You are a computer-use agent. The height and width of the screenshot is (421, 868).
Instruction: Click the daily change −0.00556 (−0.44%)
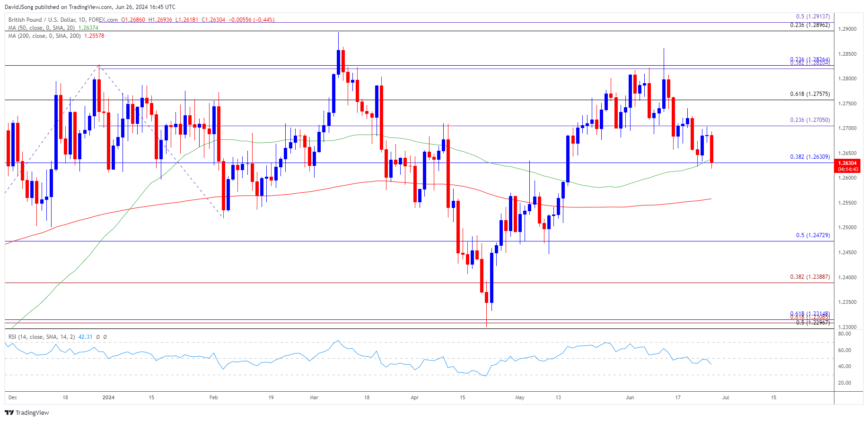tap(251, 20)
